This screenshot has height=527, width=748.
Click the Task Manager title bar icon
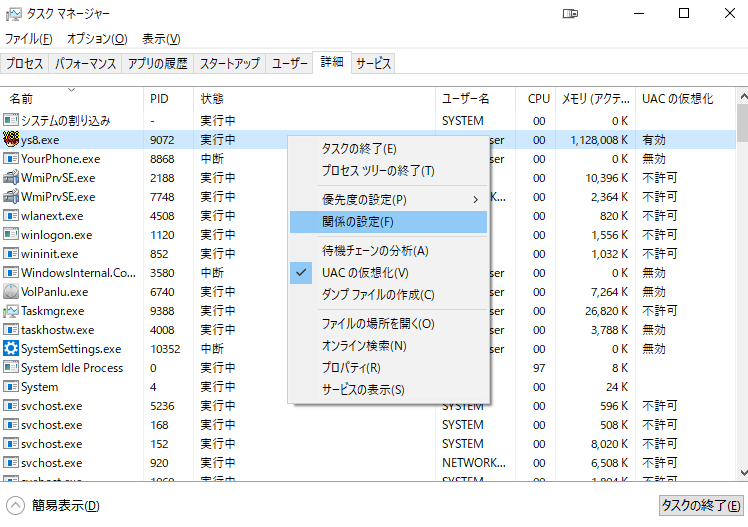[13, 14]
